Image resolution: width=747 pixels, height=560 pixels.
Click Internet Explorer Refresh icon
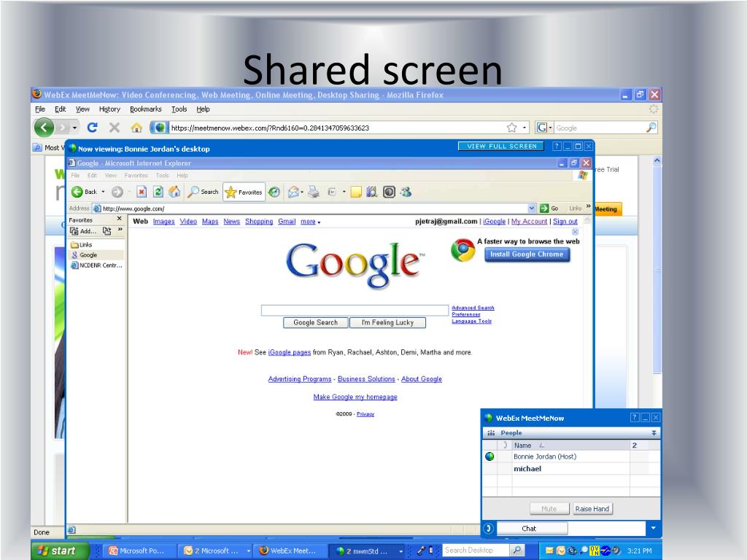click(158, 192)
